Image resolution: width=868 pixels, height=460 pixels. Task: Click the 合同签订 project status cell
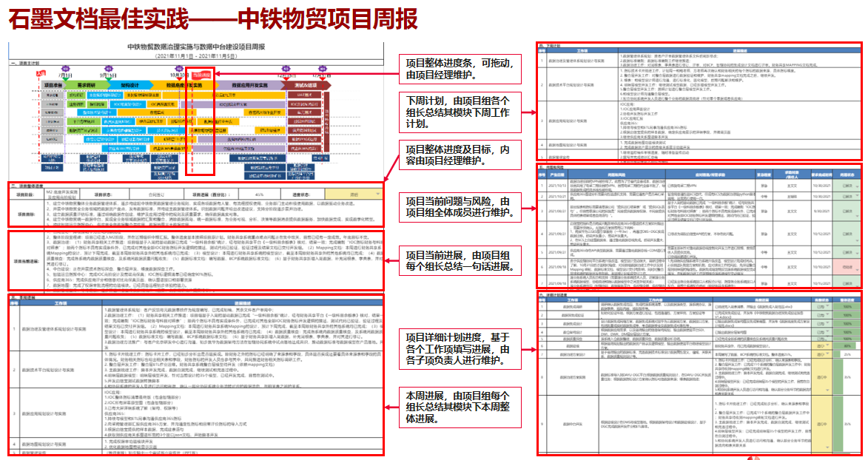pos(156,195)
